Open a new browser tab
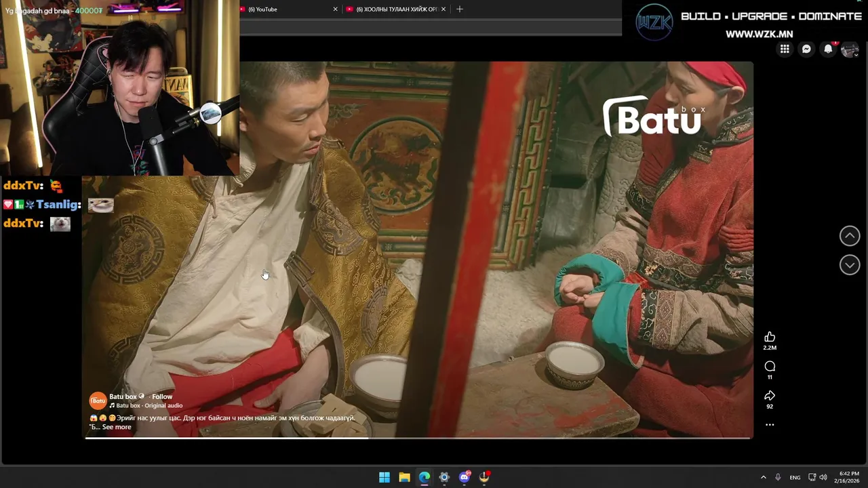This screenshot has height=488, width=868. click(460, 9)
